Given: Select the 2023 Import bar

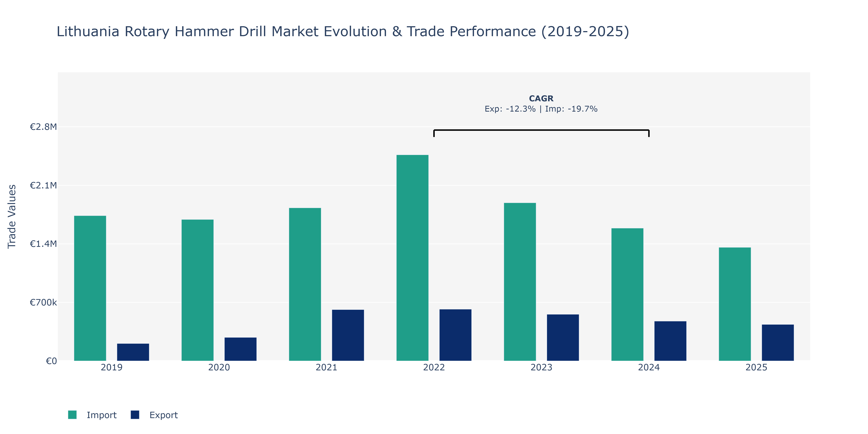Looking at the screenshot, I should pos(520,282).
